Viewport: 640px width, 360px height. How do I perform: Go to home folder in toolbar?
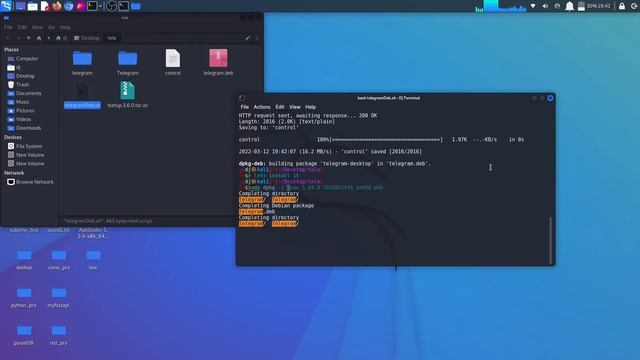tap(39, 38)
